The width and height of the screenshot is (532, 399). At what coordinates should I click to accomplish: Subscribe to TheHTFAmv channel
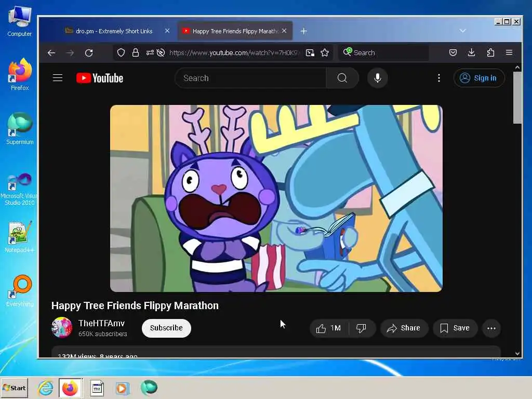pyautogui.click(x=166, y=328)
